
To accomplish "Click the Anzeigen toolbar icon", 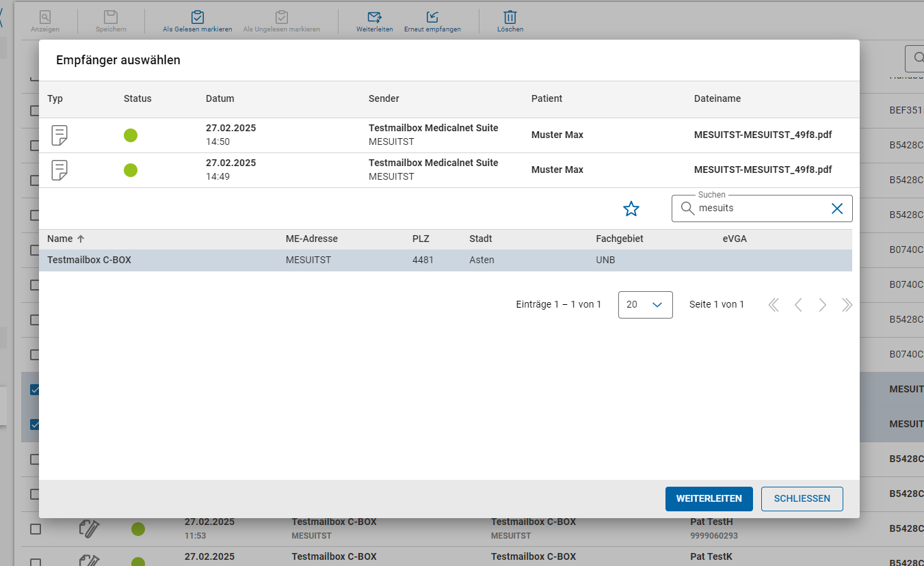I will (x=45, y=17).
